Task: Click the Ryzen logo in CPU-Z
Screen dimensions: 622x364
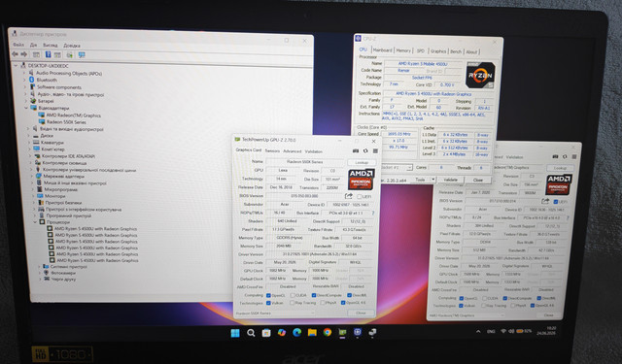Action: tap(480, 75)
